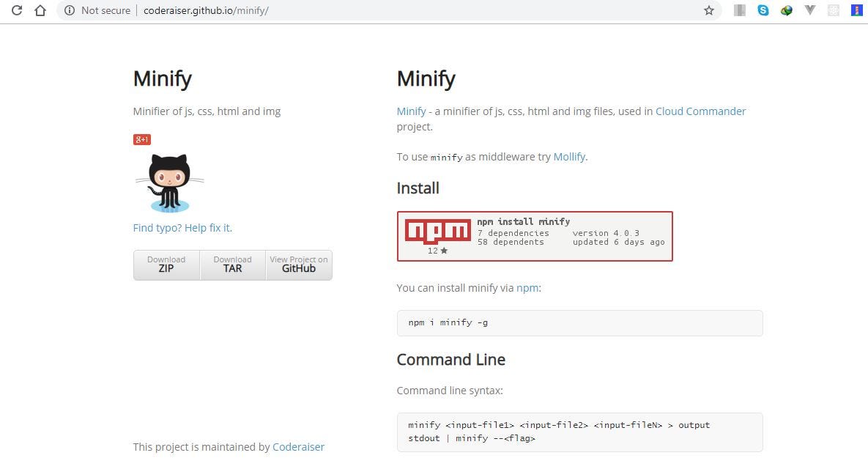The image size is (868, 469).
Task: Click the Octocat GitHub mascot image
Action: point(169,183)
